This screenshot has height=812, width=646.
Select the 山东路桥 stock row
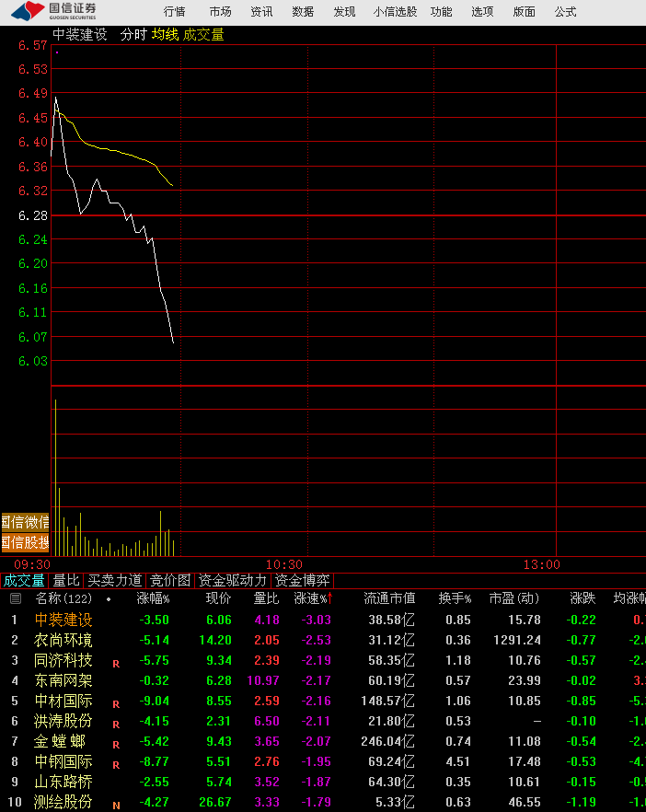(323, 782)
